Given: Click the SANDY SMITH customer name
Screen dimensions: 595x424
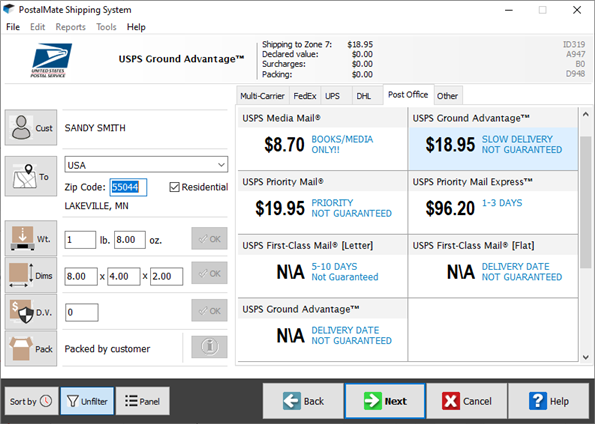Looking at the screenshot, I should point(95,128).
